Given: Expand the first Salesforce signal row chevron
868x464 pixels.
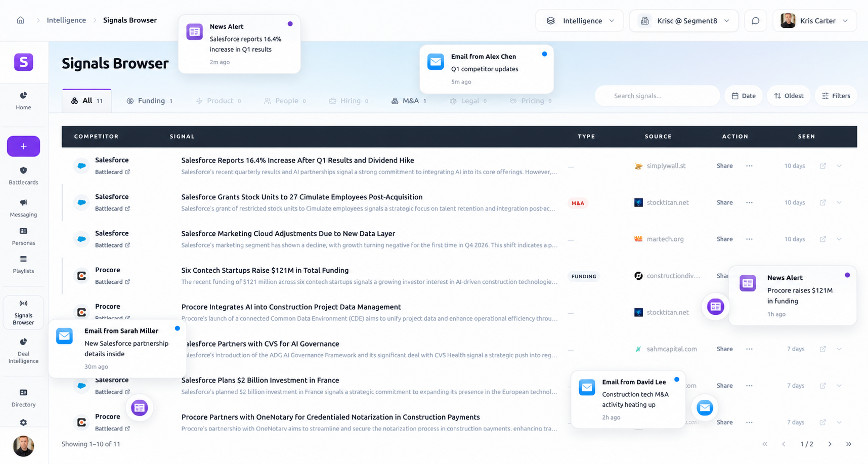Looking at the screenshot, I should 839,166.
